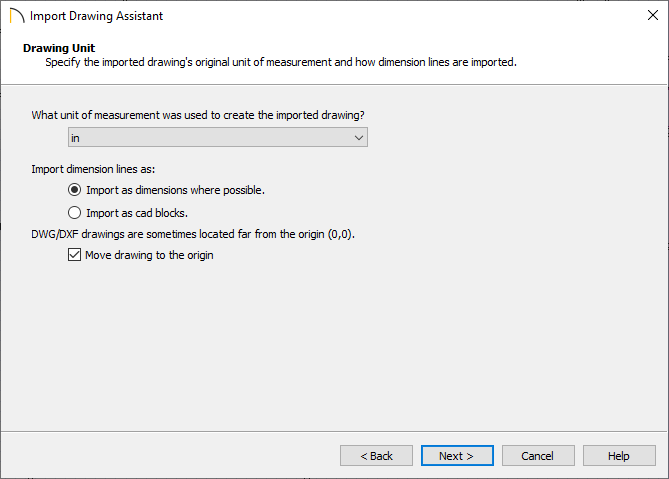Open the unit of measurement combo box

click(218, 137)
